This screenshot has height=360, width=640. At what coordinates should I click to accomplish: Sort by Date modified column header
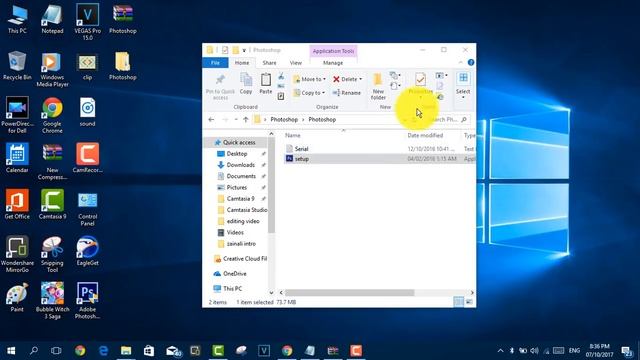coord(425,136)
